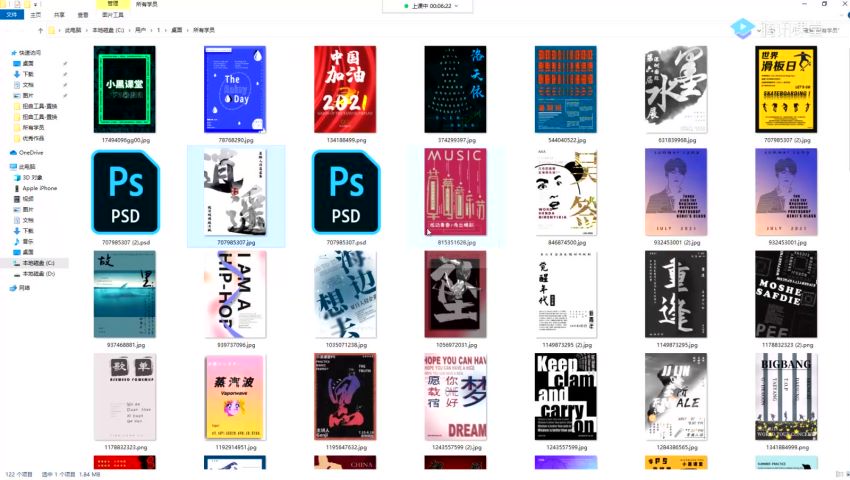Select the 蒸汽波 Vaporwave pink poster
850x480 pixels.
point(235,397)
